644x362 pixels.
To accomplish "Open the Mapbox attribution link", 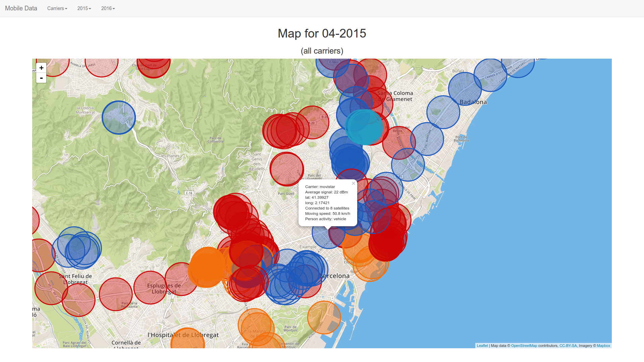I will (x=603, y=346).
